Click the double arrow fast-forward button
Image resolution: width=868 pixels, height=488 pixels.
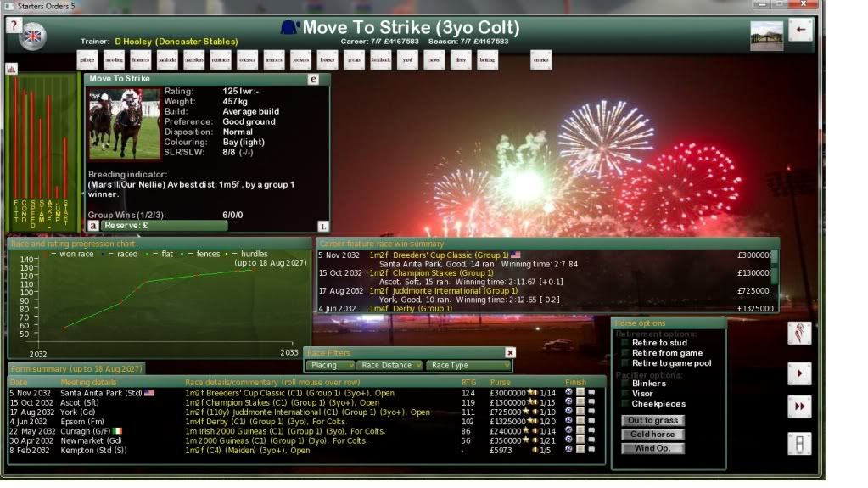coord(799,407)
